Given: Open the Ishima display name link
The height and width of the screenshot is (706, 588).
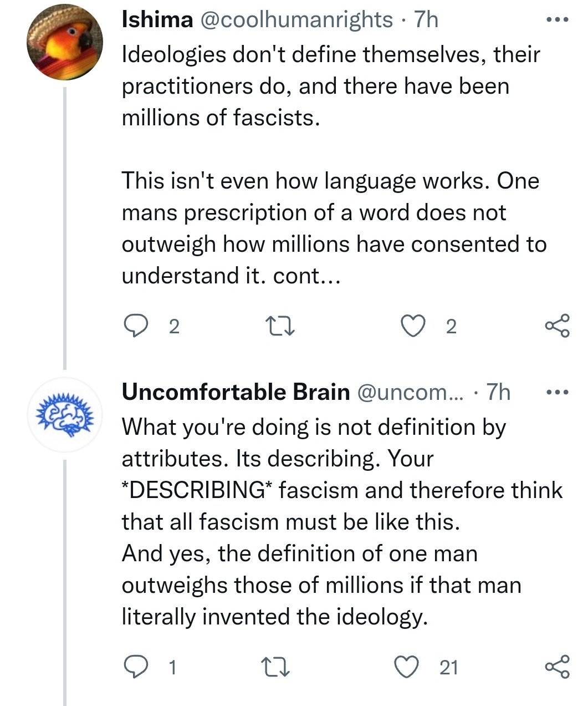Looking at the screenshot, I should tap(157, 20).
